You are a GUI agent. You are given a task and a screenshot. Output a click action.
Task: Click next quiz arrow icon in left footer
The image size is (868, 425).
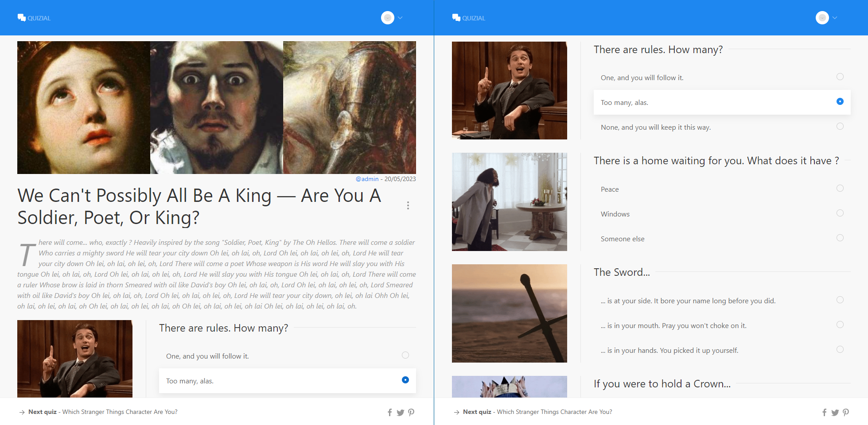point(22,412)
